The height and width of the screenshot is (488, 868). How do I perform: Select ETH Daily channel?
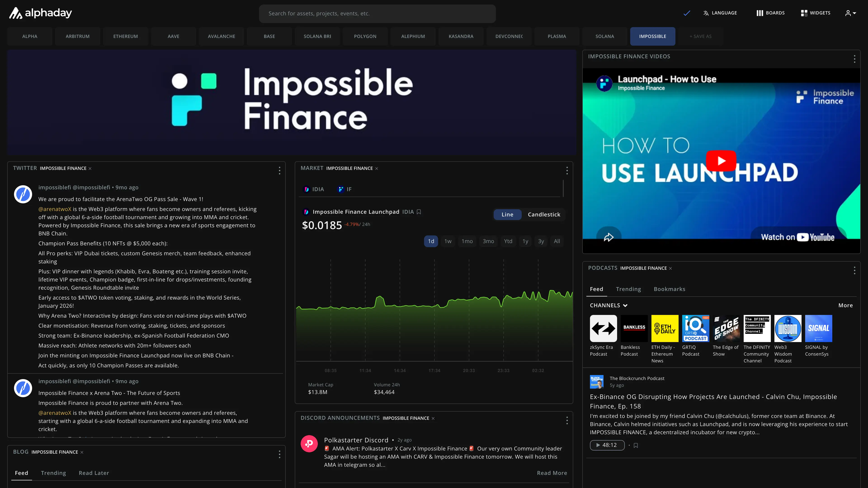coord(665,339)
